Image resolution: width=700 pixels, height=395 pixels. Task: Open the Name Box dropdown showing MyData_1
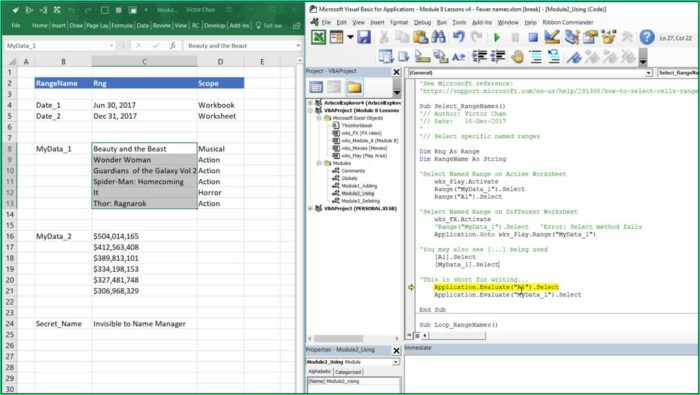(112, 46)
